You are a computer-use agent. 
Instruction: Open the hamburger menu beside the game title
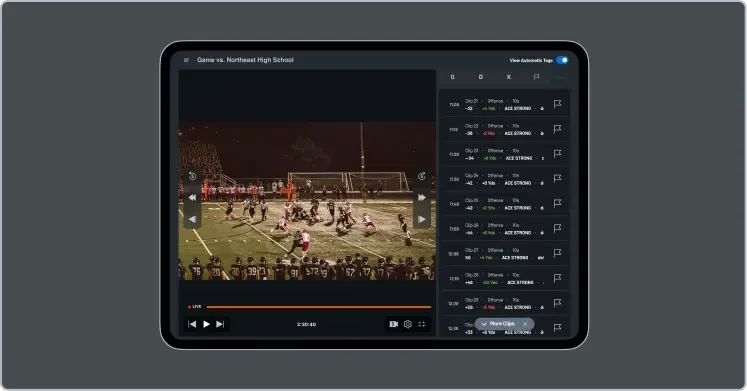(186, 60)
